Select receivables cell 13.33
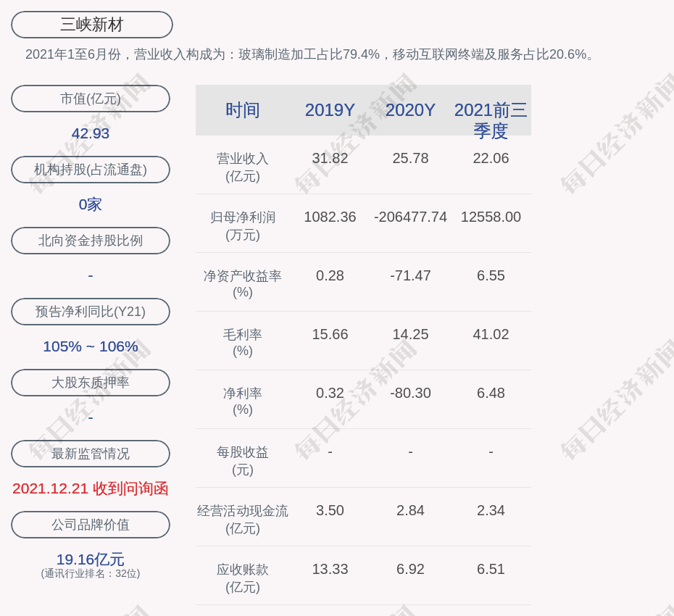The image size is (674, 616). tap(330, 569)
